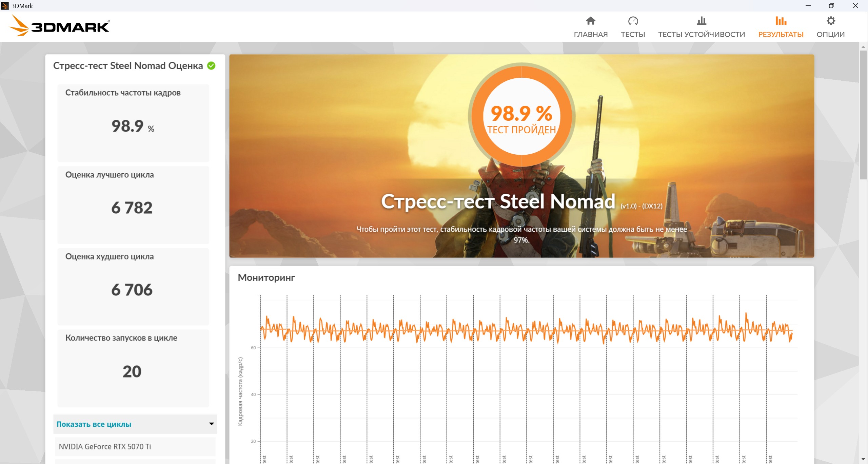Click the 98.9 % circular progress ring
This screenshot has width=868, height=464.
click(522, 116)
